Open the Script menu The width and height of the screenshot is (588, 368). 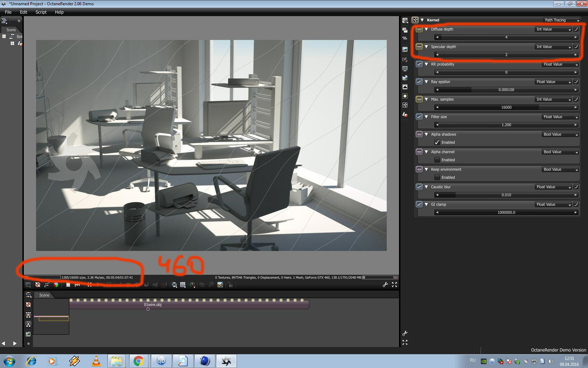(41, 12)
